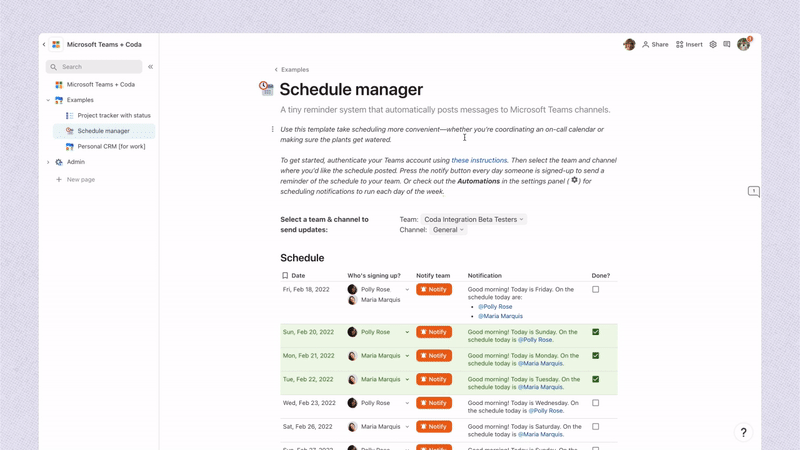
Task: Notify team for the Sat, Feb 26 row
Action: pyautogui.click(x=434, y=427)
